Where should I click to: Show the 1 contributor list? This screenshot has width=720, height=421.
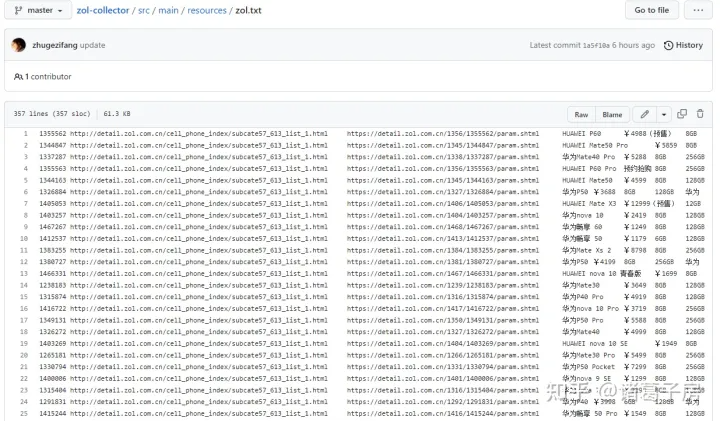(43, 77)
